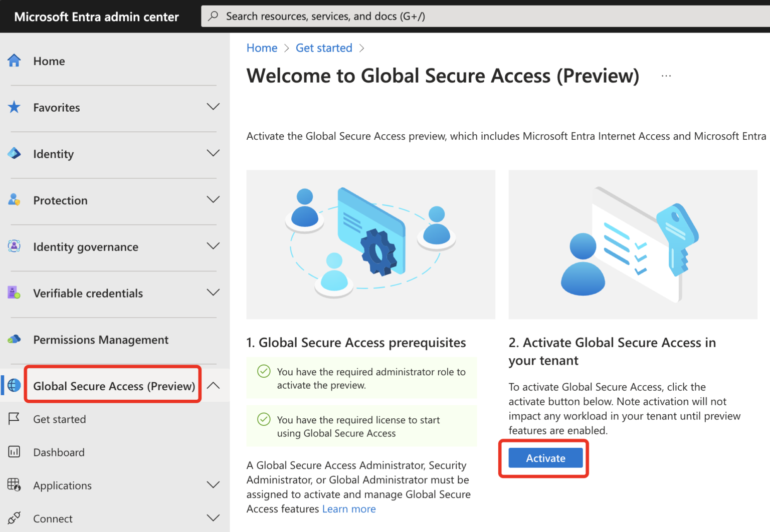
Task: Open the Identity section icon
Action: click(x=14, y=153)
